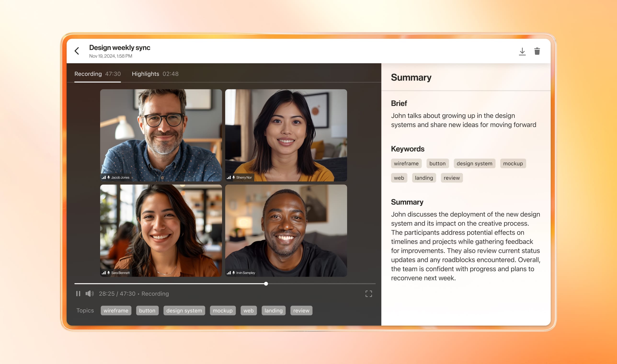Screen dimensions: 617x364
Task: Mute the playback volume
Action: click(x=89, y=294)
